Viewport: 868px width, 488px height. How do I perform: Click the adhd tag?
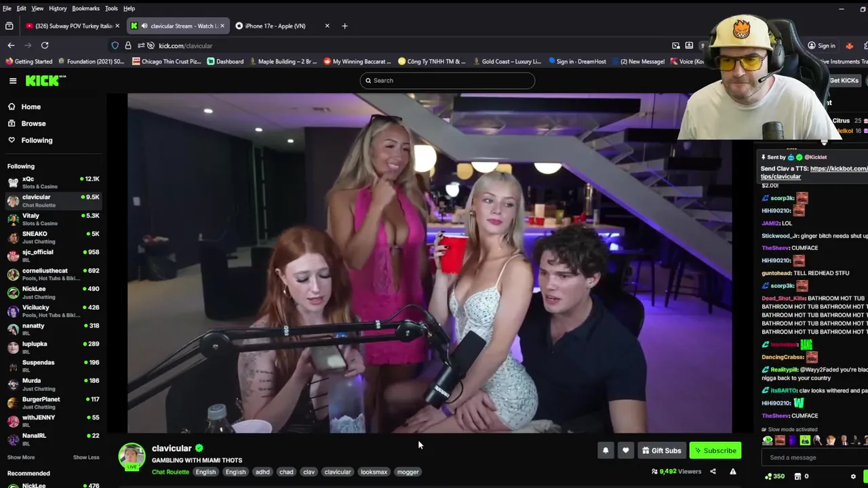click(x=262, y=472)
